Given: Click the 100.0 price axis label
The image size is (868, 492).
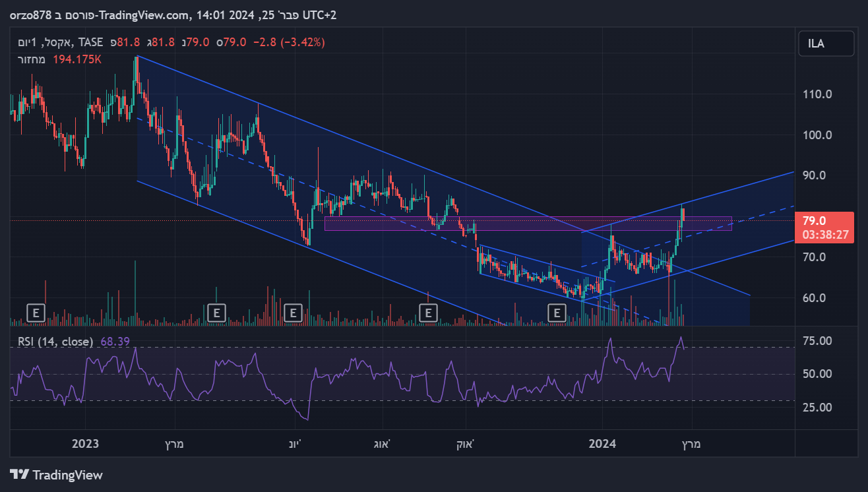Looking at the screenshot, I should point(818,135).
